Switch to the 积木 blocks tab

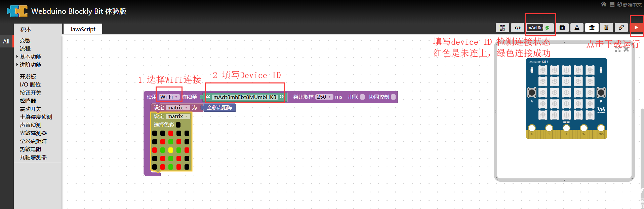click(26, 29)
